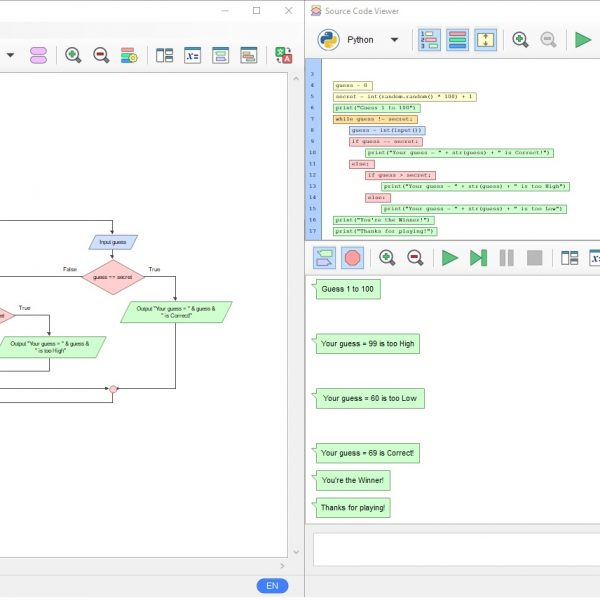Screen dimensions: 600x600
Task: Click the console Step button
Action: tap(478, 258)
